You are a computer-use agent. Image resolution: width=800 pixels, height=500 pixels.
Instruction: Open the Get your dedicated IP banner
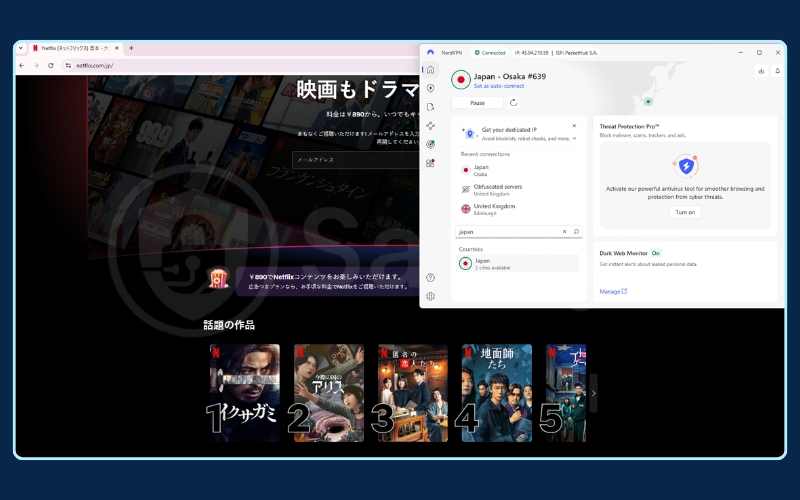518,134
